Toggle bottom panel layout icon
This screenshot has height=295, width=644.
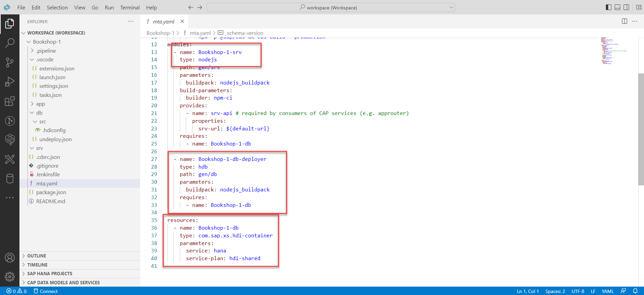coord(617,7)
